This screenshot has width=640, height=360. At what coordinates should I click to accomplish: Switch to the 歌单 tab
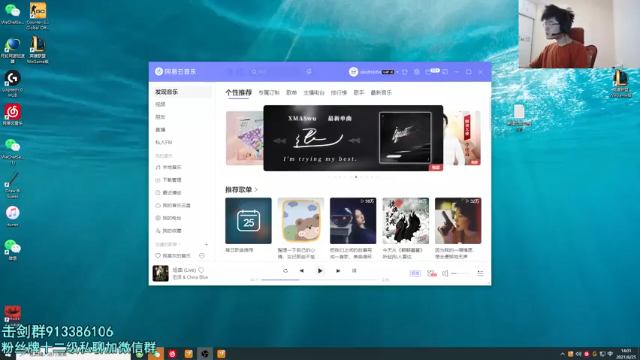[291, 93]
